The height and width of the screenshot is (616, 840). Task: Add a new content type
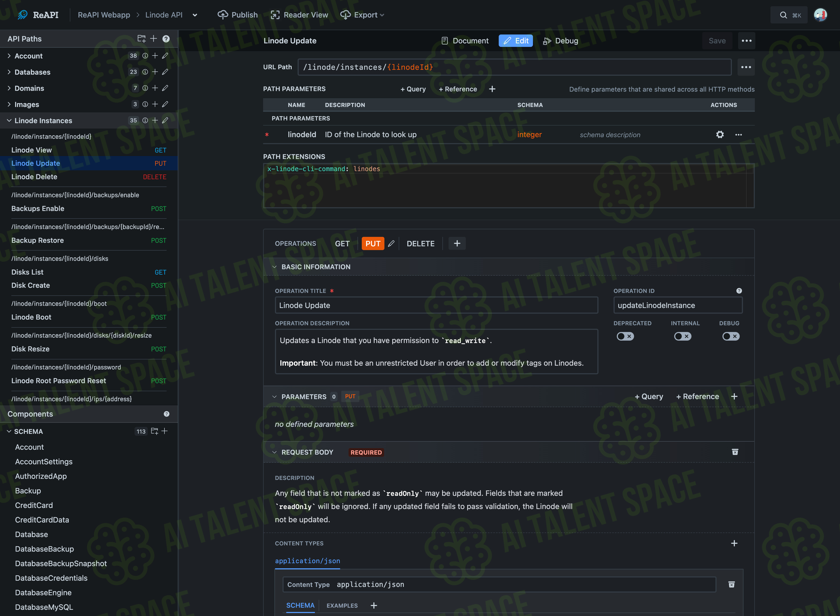coord(734,543)
